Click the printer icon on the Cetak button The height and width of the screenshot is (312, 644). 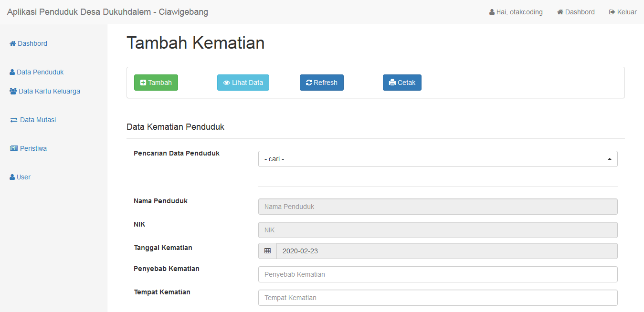click(392, 82)
